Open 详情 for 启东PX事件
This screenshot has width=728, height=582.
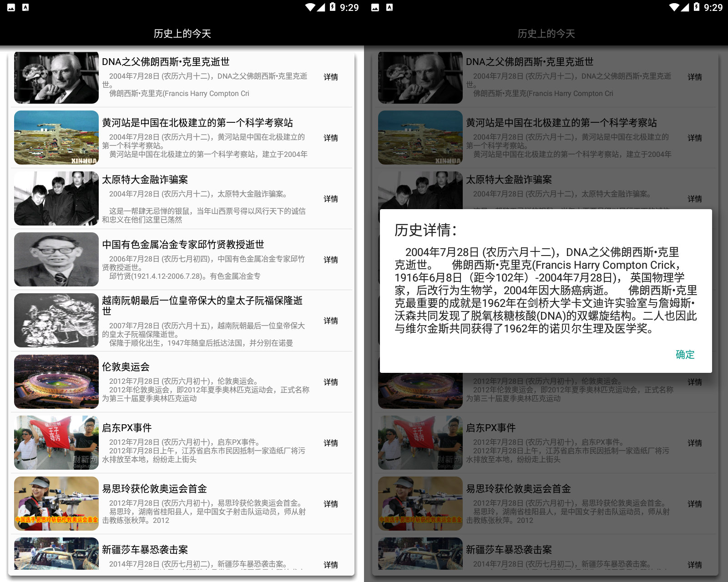(x=330, y=443)
